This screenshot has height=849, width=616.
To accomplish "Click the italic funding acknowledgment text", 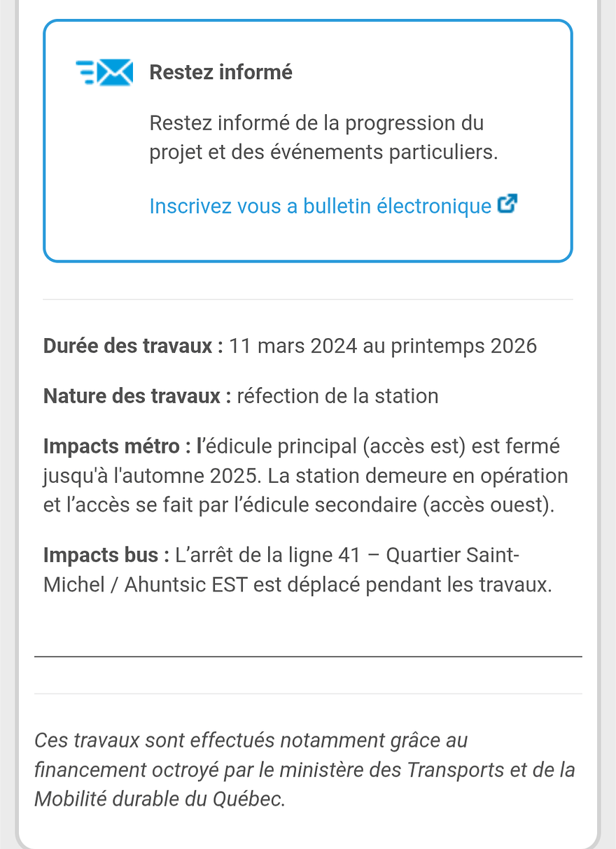I will point(304,769).
